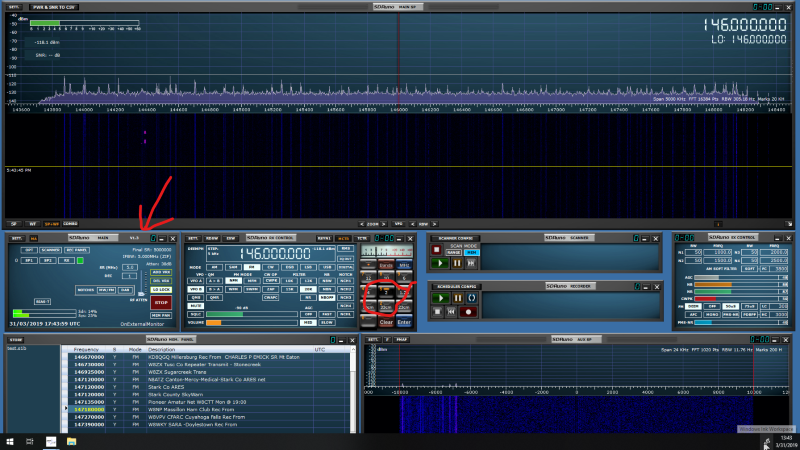Zoom in spectrum with right zoom arrow

384,224
